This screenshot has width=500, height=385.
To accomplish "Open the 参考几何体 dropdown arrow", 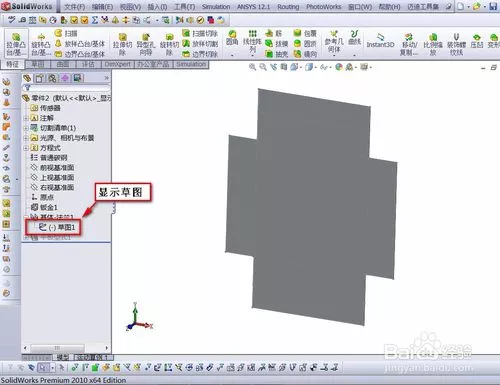I will [x=334, y=55].
